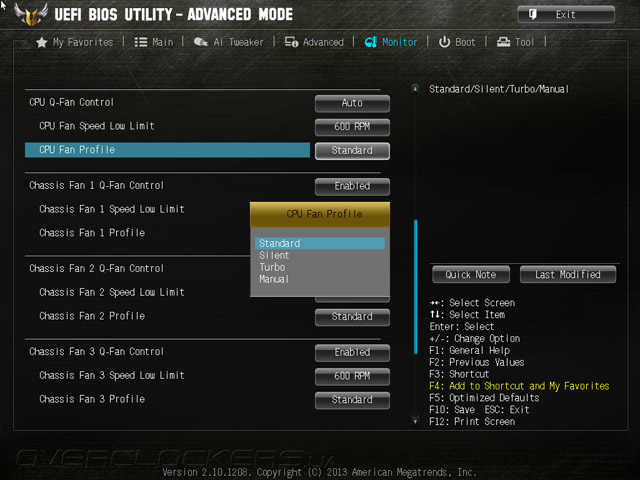This screenshot has width=640, height=480.
Task: Click the CPU Fan Profile popup title
Action: pos(324,214)
